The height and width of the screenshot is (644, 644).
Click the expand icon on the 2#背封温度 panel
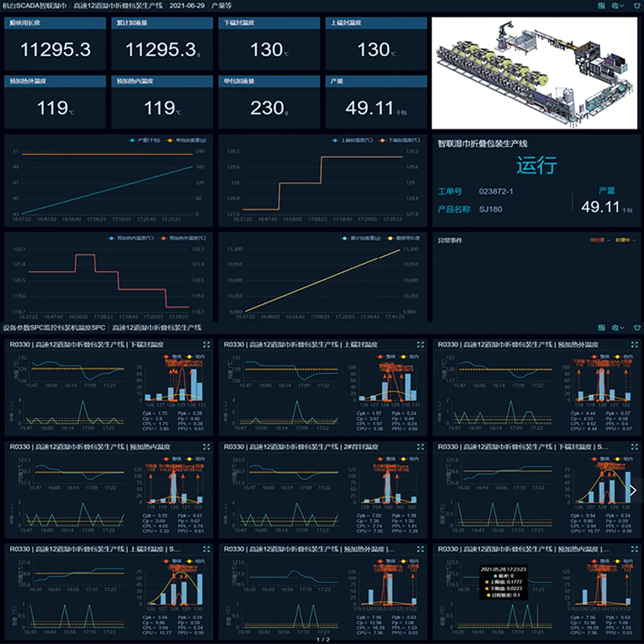422,446
